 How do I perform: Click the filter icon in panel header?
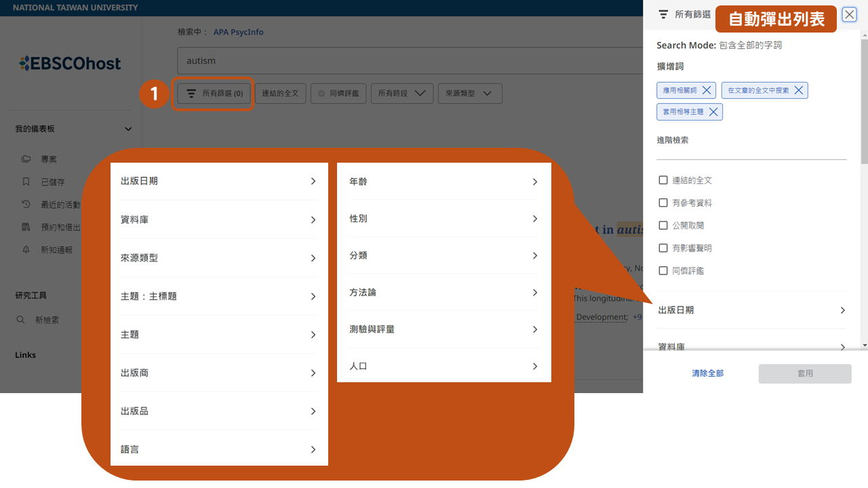[x=663, y=14]
